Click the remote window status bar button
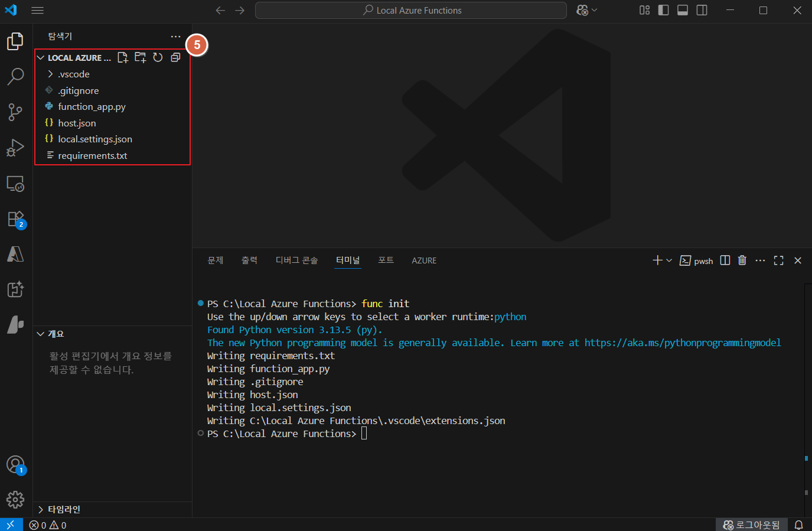The width and height of the screenshot is (812, 531). pyautogui.click(x=11, y=525)
